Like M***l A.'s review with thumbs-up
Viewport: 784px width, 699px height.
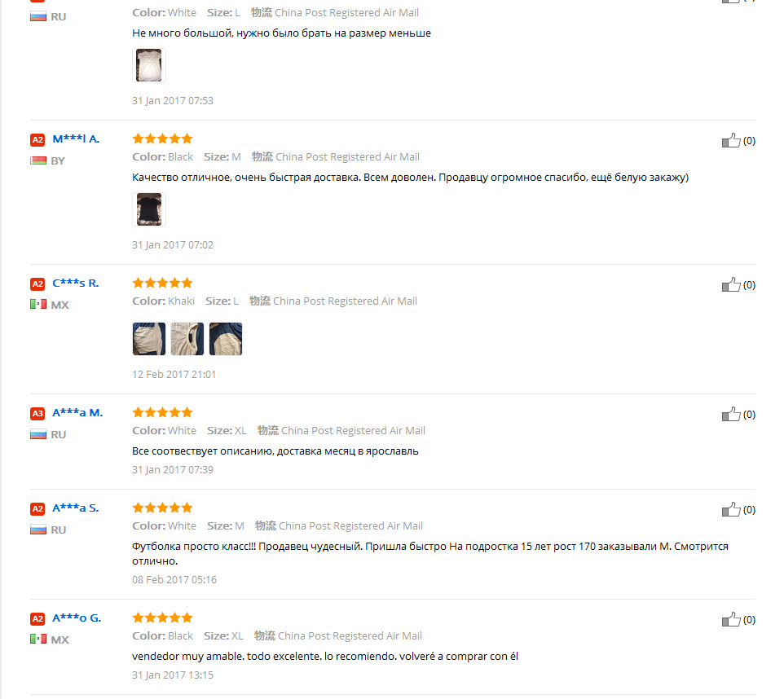731,141
